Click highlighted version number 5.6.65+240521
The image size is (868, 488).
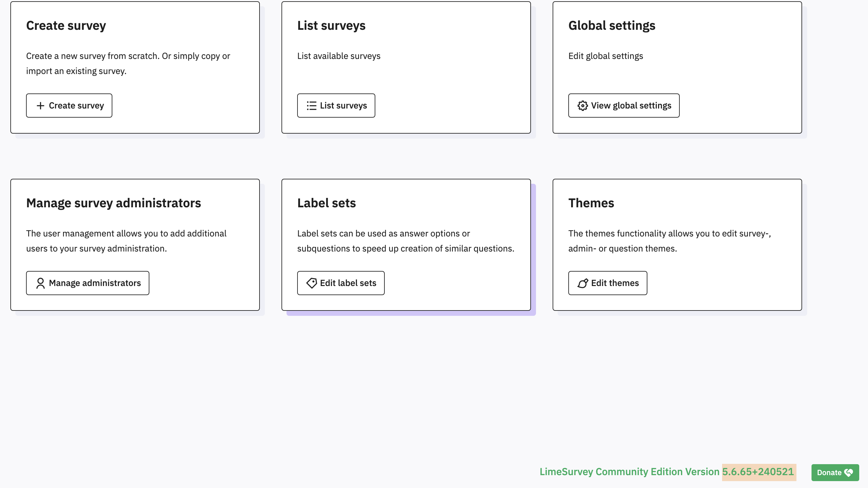(758, 472)
